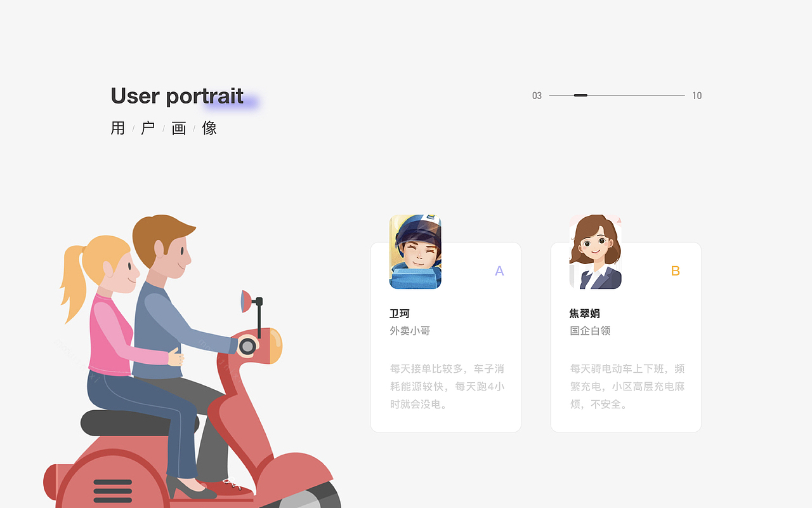Screen dimensions: 812x508
Task: Select the 像 character in the subtitle
Action: pyautogui.click(x=209, y=128)
